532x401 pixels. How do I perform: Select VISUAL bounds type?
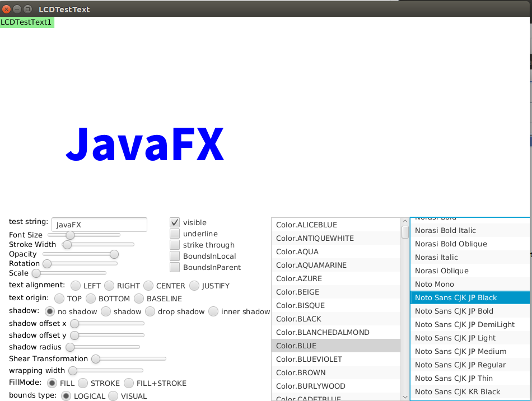113,396
